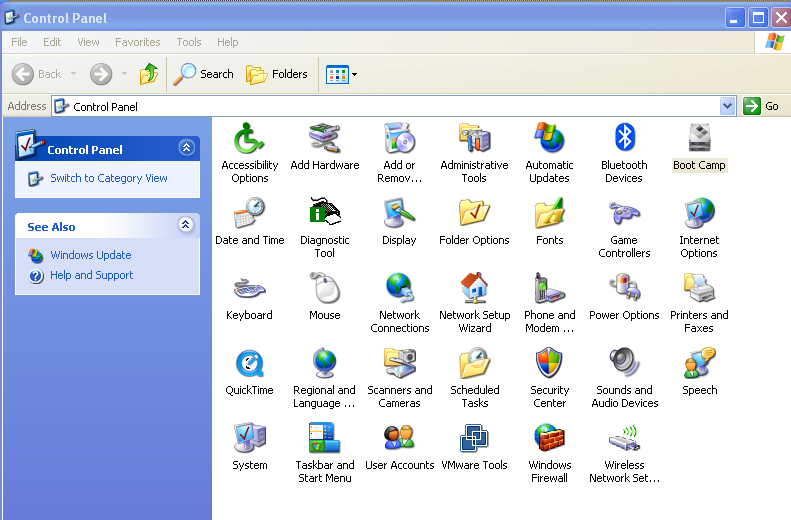Screen dimensions: 791x520
Task: Click Switch to Category View link
Action: 108,178
